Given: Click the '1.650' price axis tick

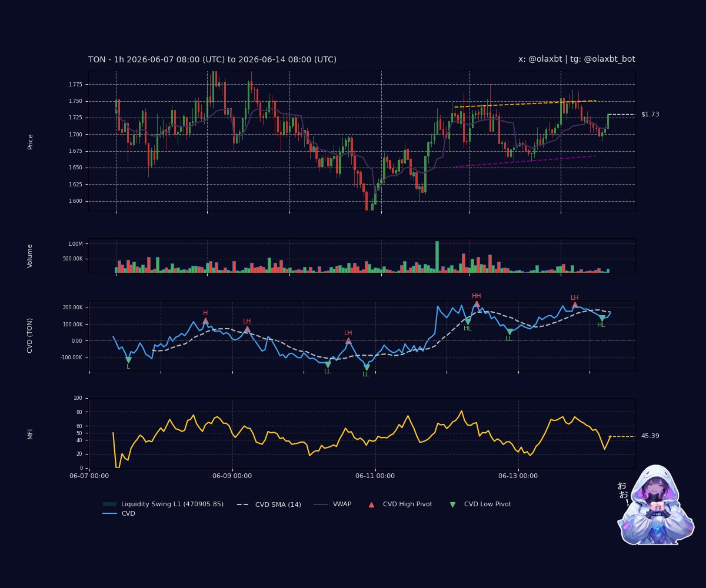Looking at the screenshot, I should 75,168.
